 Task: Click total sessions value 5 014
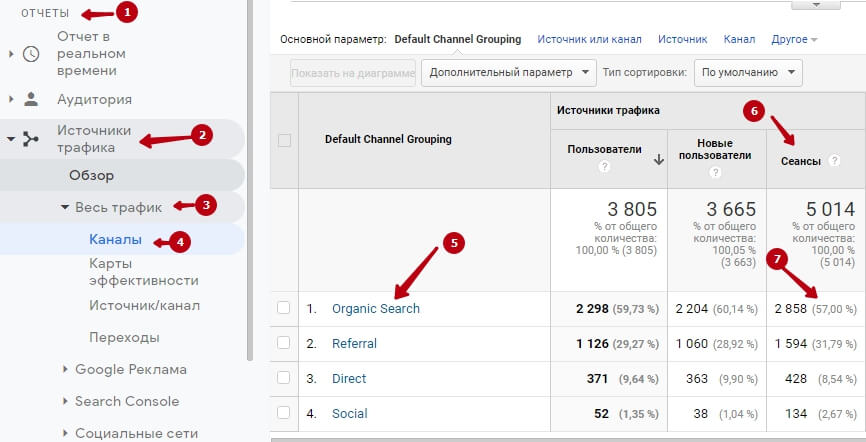point(830,209)
